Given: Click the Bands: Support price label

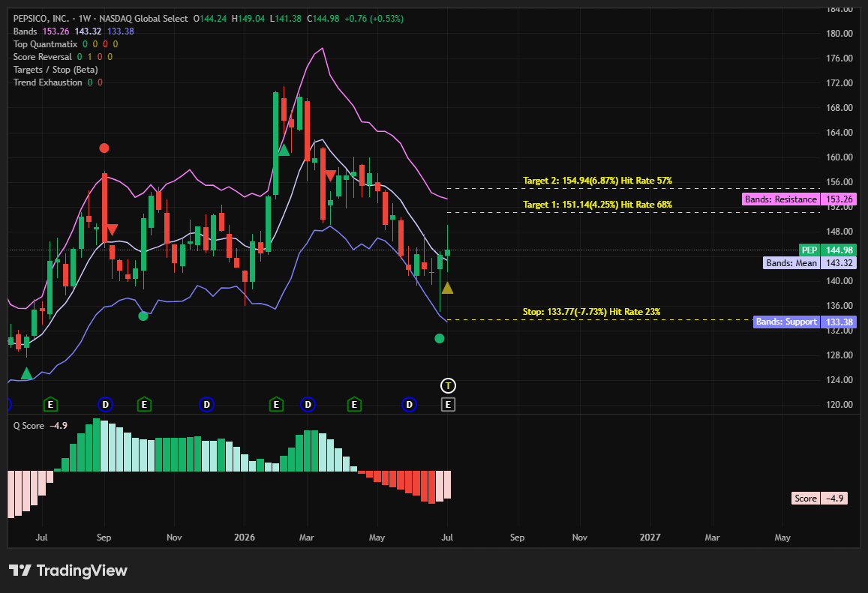Looking at the screenshot, I should pyautogui.click(x=805, y=322).
